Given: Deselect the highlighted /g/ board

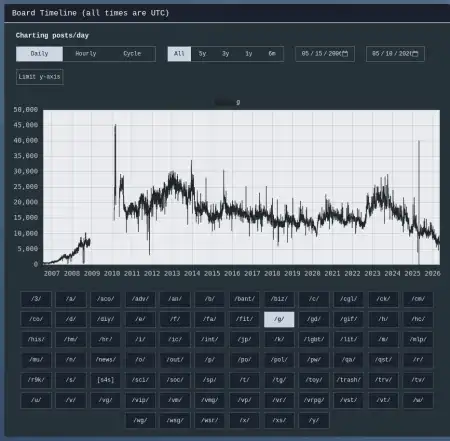Looking at the screenshot, I should click(279, 319).
